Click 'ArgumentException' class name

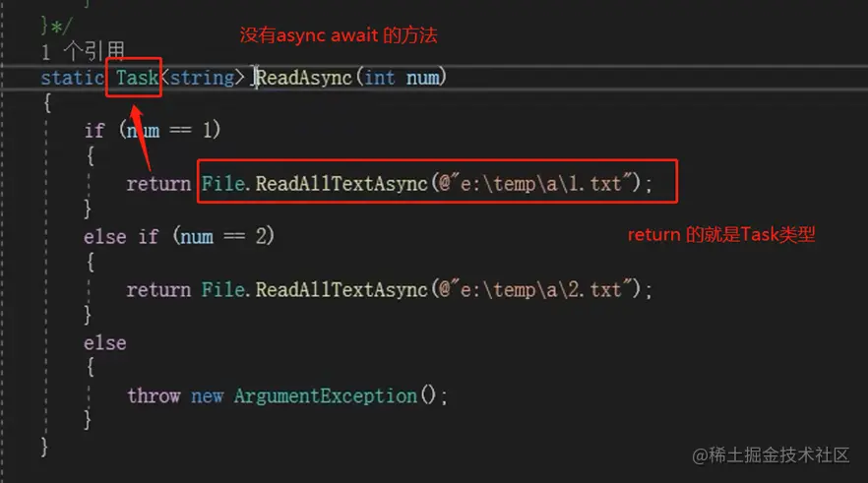pos(326,396)
